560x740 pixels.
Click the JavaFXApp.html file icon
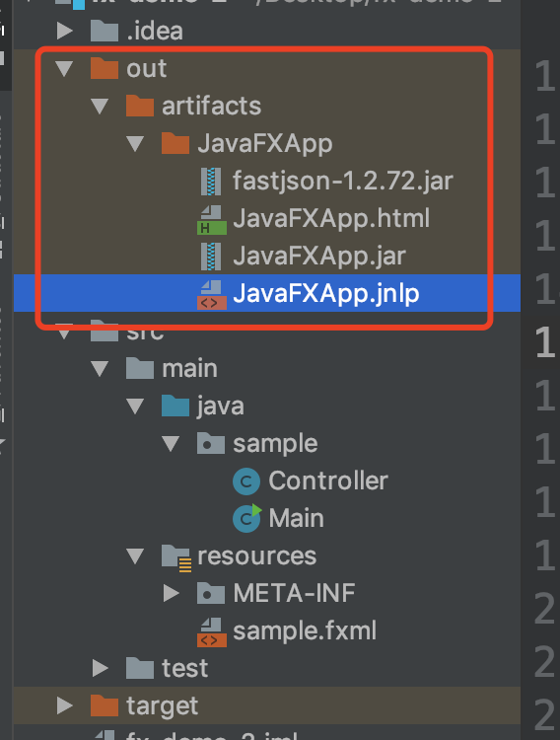(211, 219)
